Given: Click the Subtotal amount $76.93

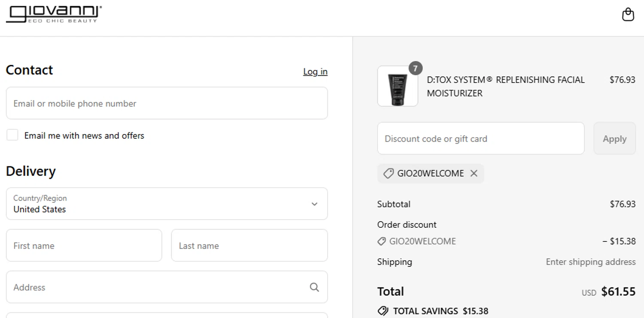Looking at the screenshot, I should (x=623, y=204).
